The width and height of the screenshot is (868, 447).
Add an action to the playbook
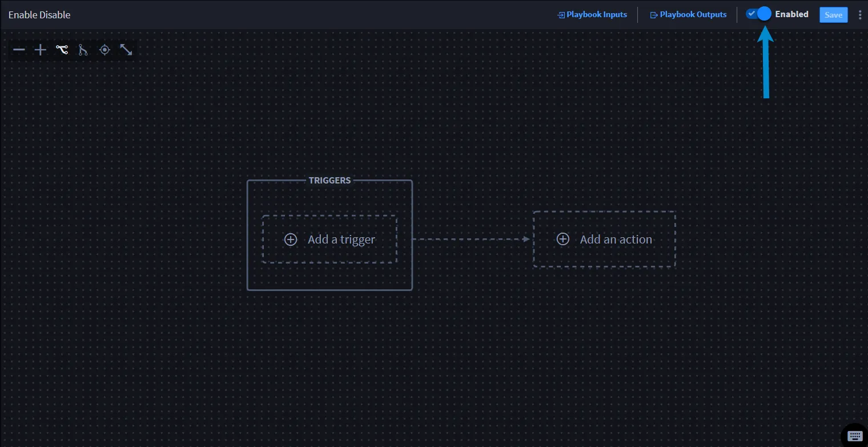coord(604,239)
